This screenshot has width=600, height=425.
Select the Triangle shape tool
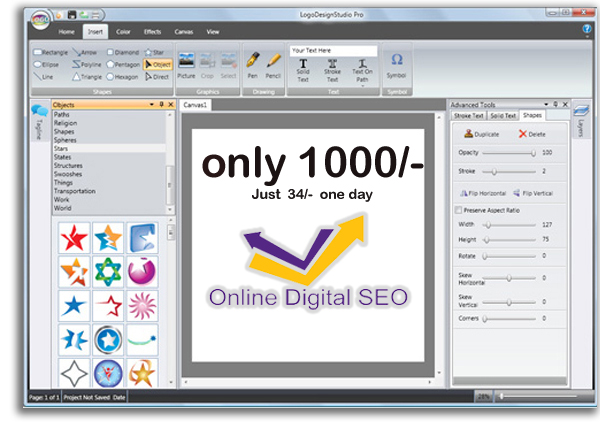[x=87, y=77]
